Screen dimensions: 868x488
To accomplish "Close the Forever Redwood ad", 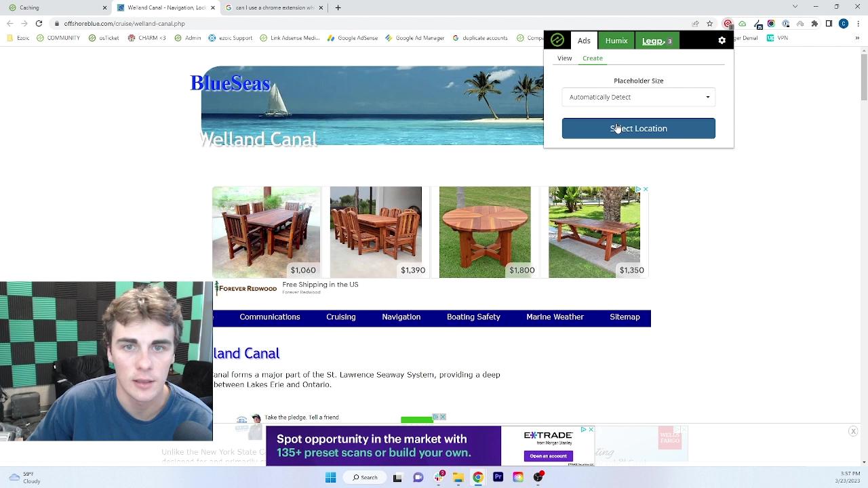I will (x=646, y=189).
